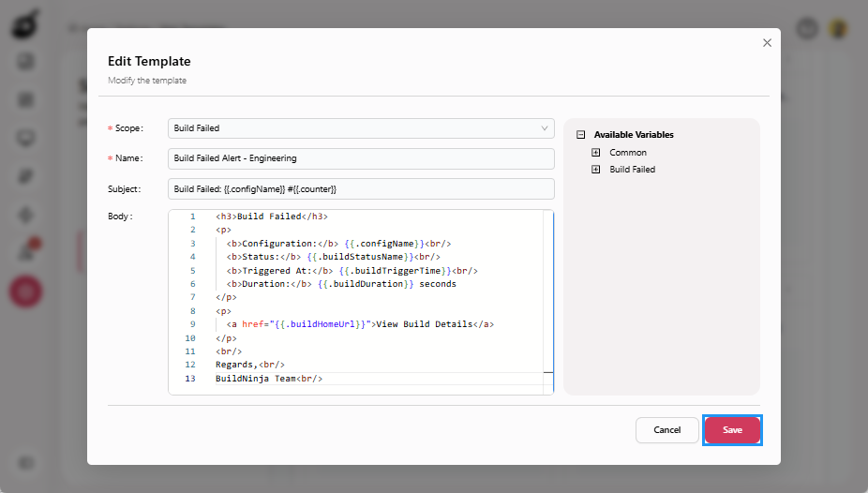Click the sidebar icon with the red badge

26,251
